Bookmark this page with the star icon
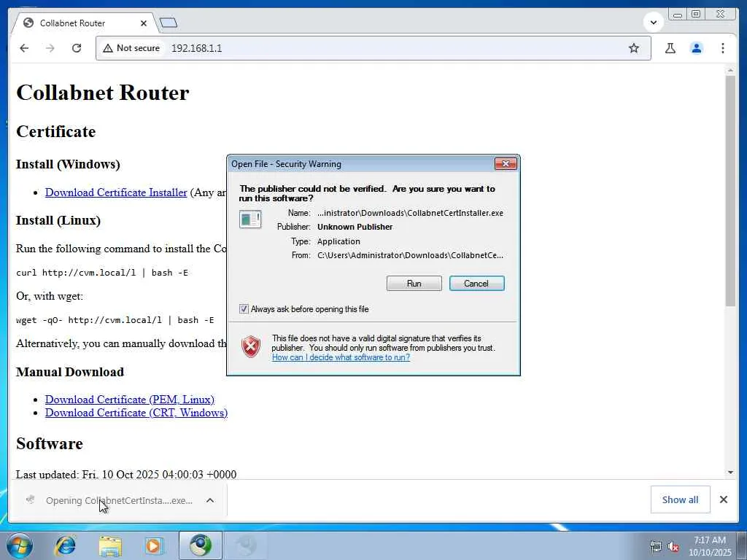Viewport: 747px width, 560px height. click(x=634, y=48)
